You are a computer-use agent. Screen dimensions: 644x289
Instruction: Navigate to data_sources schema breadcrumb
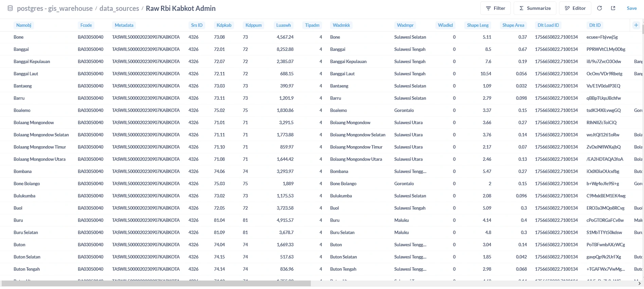click(x=119, y=8)
